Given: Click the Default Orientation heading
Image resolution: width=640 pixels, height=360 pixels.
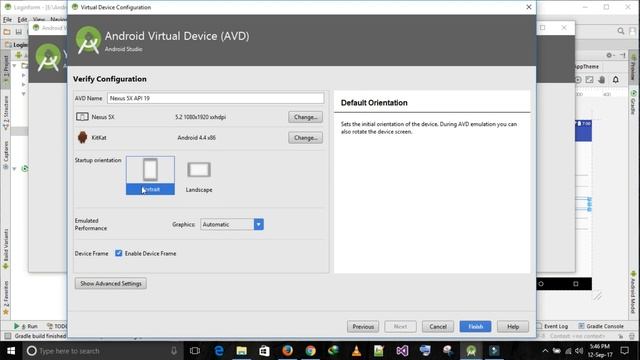Looking at the screenshot, I should click(x=374, y=103).
